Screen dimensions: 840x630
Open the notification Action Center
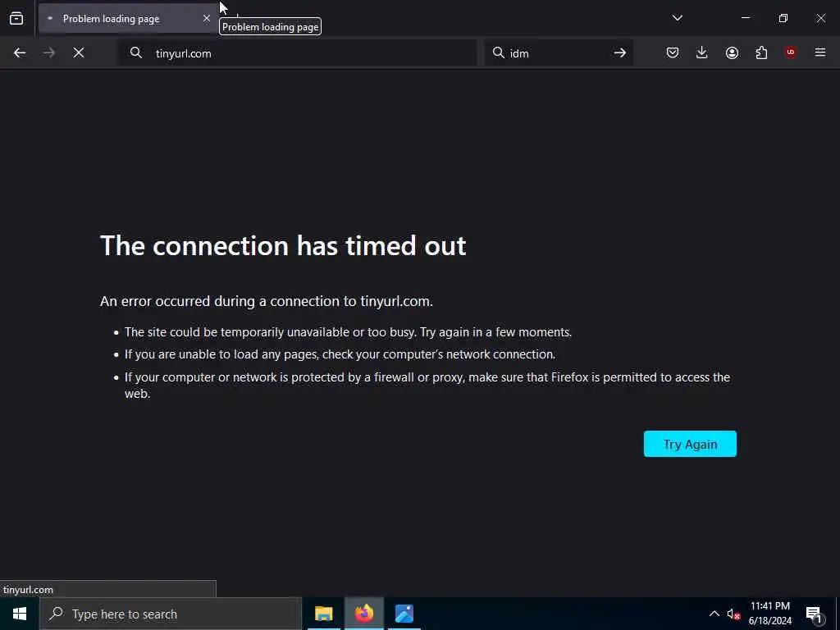pos(814,614)
